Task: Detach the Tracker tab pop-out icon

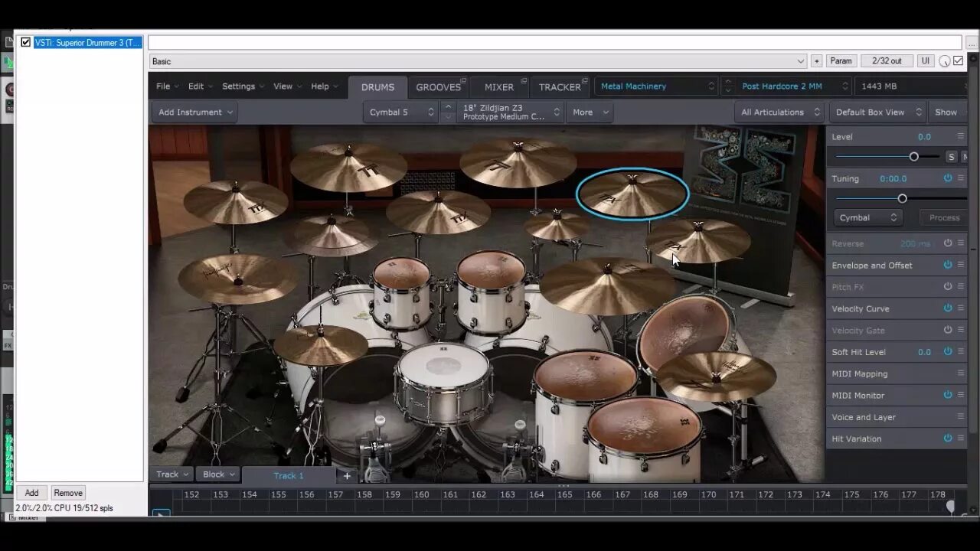Action: click(585, 80)
